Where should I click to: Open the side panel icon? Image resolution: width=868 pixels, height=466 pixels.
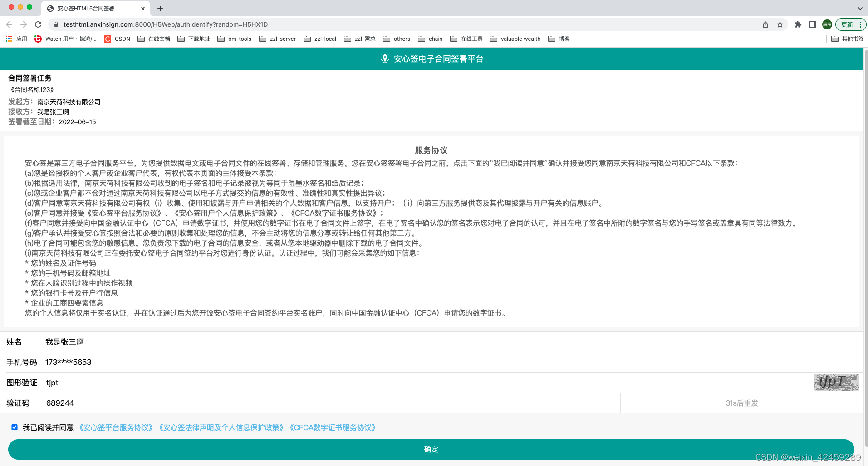(x=812, y=24)
